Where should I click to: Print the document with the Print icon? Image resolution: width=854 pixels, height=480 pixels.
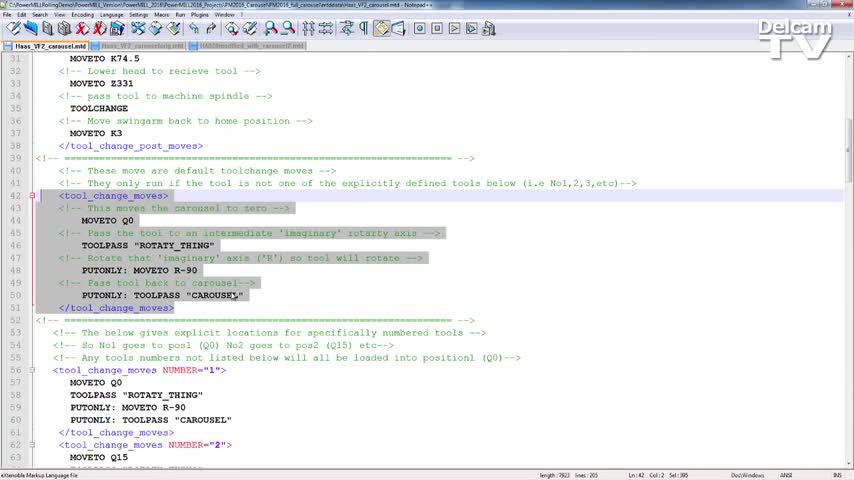coord(117,28)
